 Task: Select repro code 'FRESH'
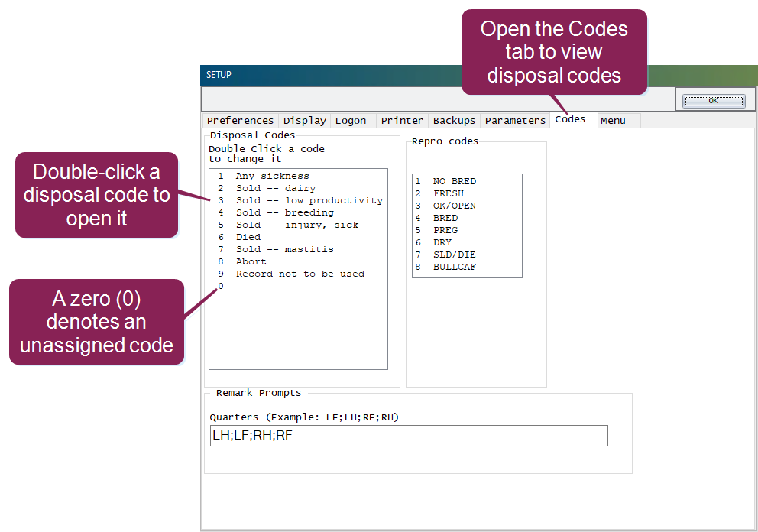tap(467, 193)
